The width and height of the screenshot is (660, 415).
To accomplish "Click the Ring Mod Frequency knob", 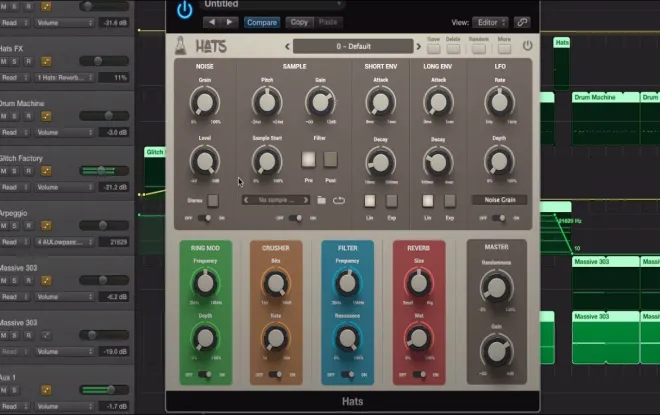I will click(205, 283).
